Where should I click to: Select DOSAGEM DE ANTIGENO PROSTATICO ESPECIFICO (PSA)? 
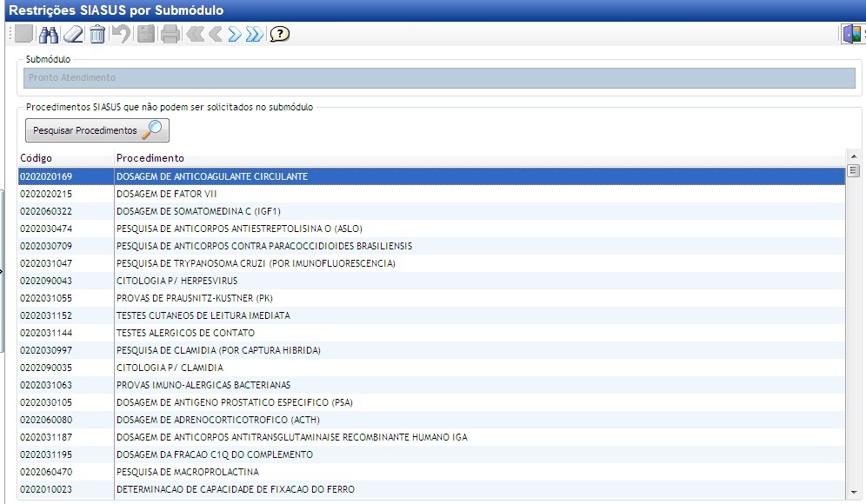[x=431, y=402]
